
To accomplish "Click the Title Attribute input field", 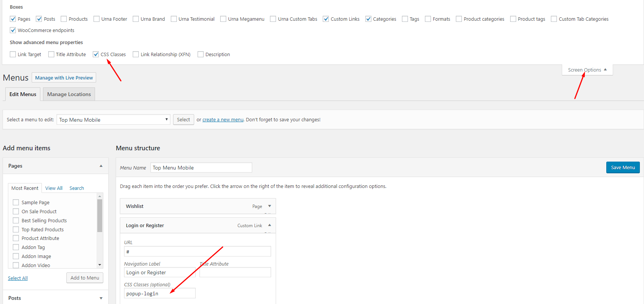I will (235, 272).
